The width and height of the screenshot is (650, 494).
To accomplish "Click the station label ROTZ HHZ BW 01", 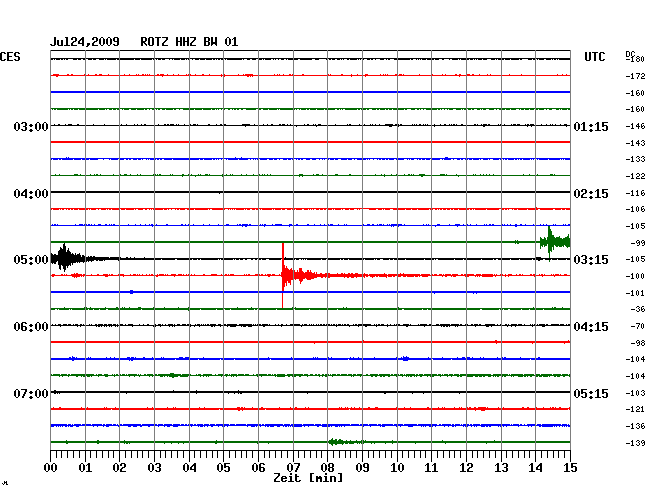I will (x=189, y=42).
